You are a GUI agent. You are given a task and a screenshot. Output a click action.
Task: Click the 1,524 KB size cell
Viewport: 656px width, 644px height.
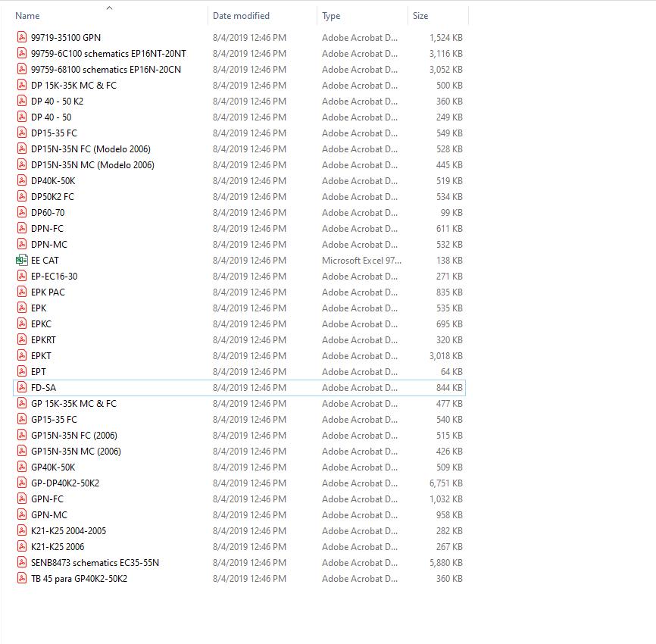445,38
